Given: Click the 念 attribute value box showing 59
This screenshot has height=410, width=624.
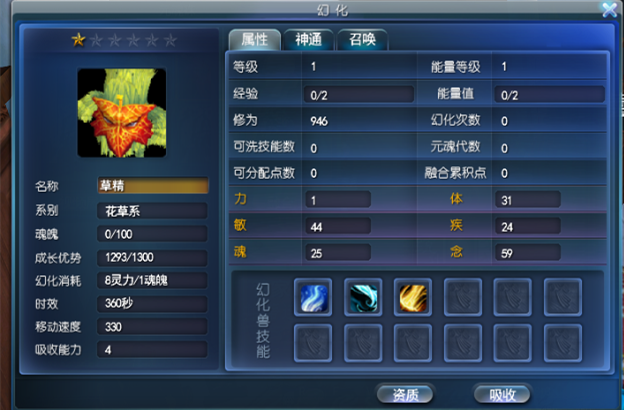Looking at the screenshot, I should pos(528,252).
